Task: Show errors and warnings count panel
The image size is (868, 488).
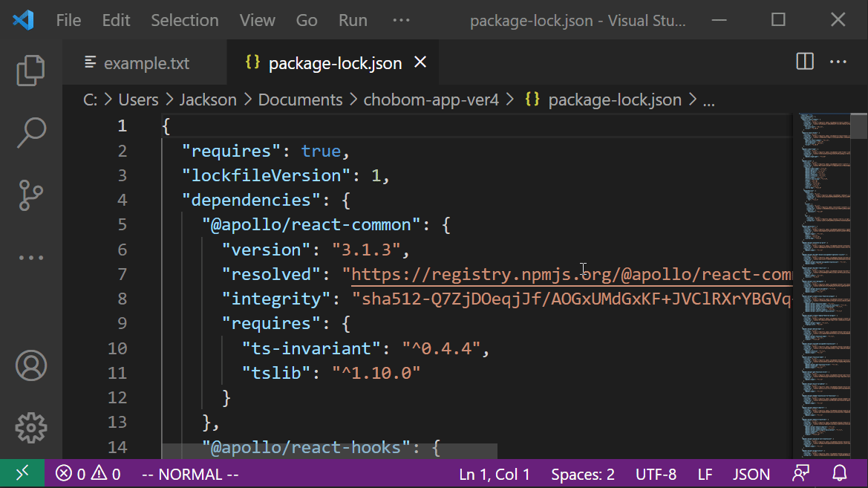Action: (x=88, y=474)
